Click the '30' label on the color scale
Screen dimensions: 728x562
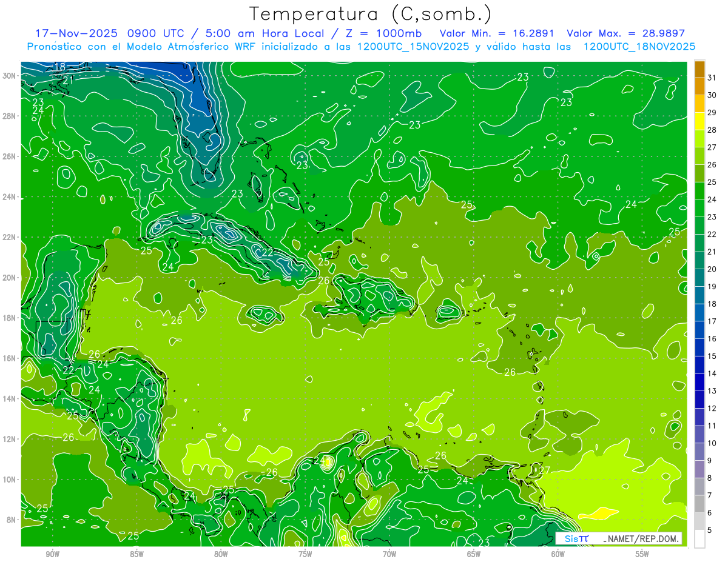coord(712,95)
